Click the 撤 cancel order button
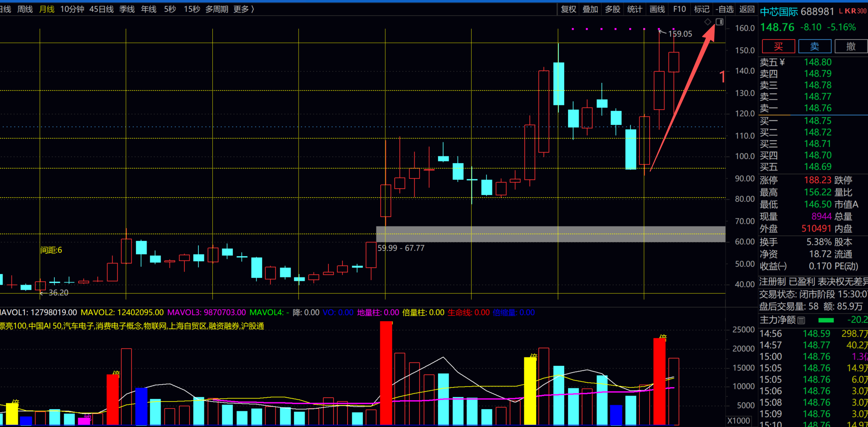 point(851,46)
